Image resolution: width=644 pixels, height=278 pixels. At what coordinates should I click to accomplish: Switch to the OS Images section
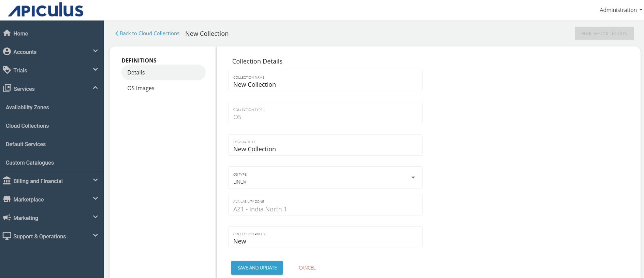coord(141,88)
